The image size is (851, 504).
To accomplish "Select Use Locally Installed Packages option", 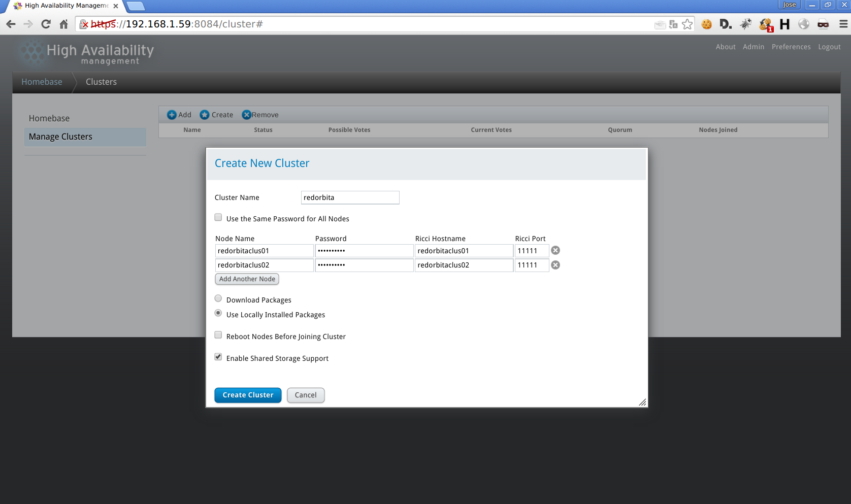I will pyautogui.click(x=218, y=313).
